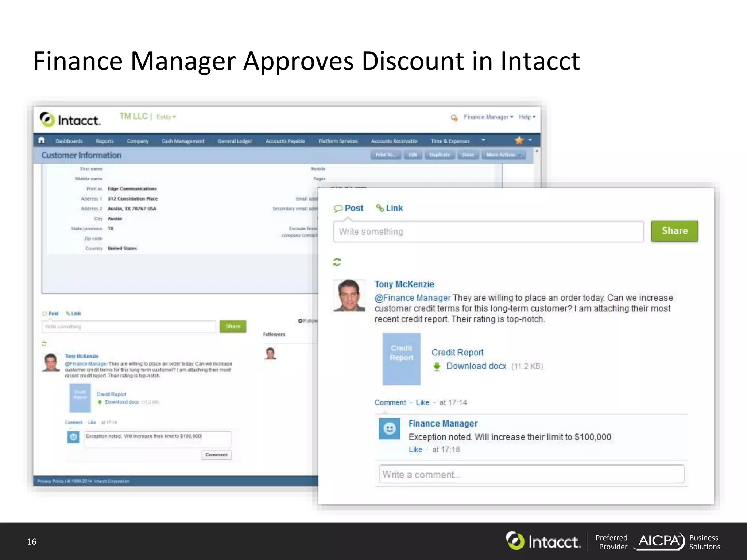Image resolution: width=747 pixels, height=560 pixels.
Task: Open the Cash Management menu
Action: [x=183, y=141]
